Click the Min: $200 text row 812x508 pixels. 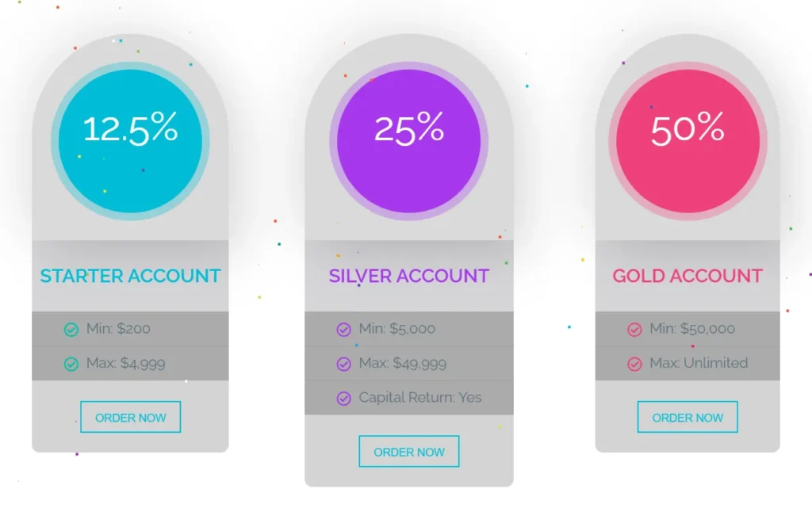118,328
